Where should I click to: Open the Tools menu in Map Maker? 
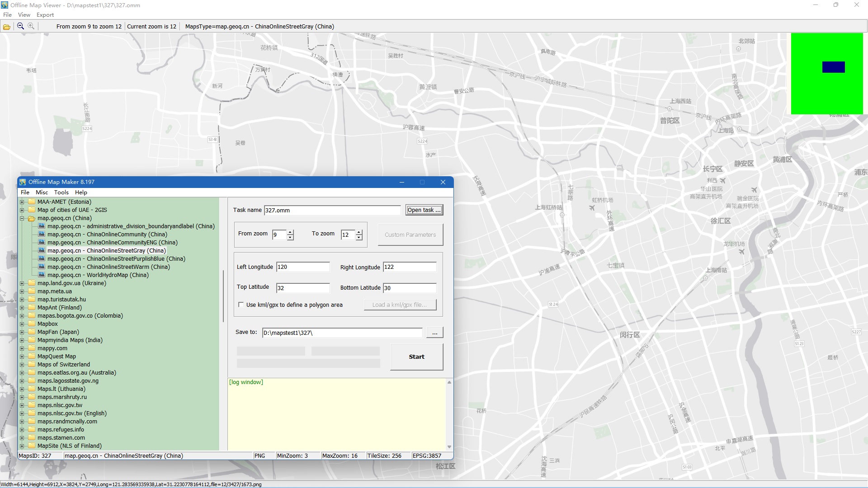(61, 192)
